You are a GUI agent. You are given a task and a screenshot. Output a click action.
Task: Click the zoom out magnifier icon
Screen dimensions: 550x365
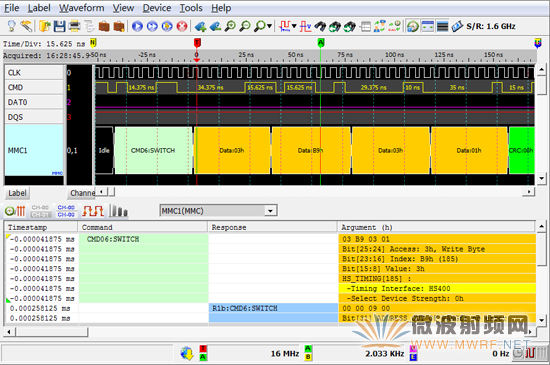point(245,26)
